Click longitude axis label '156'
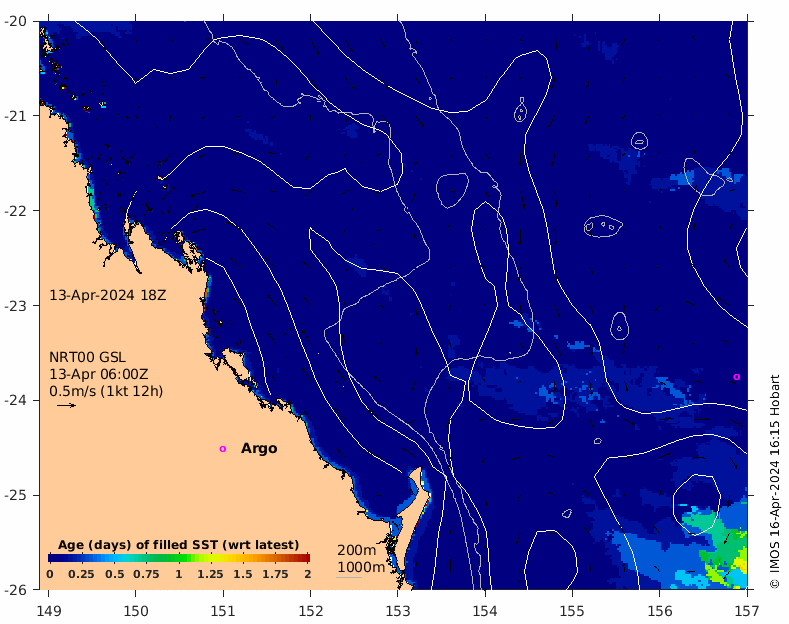Image resolution: width=789 pixels, height=624 pixels. (x=660, y=611)
